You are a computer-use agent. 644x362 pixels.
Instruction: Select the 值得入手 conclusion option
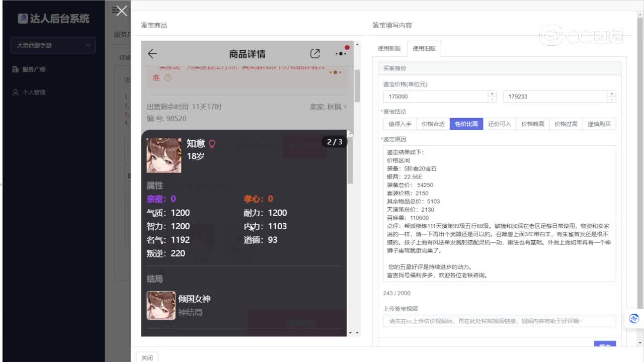(399, 124)
